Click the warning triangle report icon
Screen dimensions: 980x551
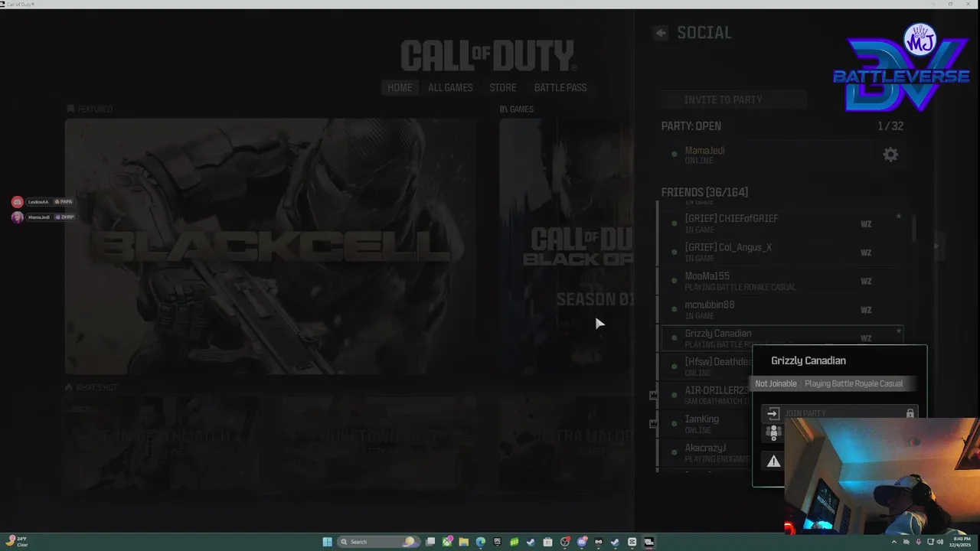tap(774, 461)
